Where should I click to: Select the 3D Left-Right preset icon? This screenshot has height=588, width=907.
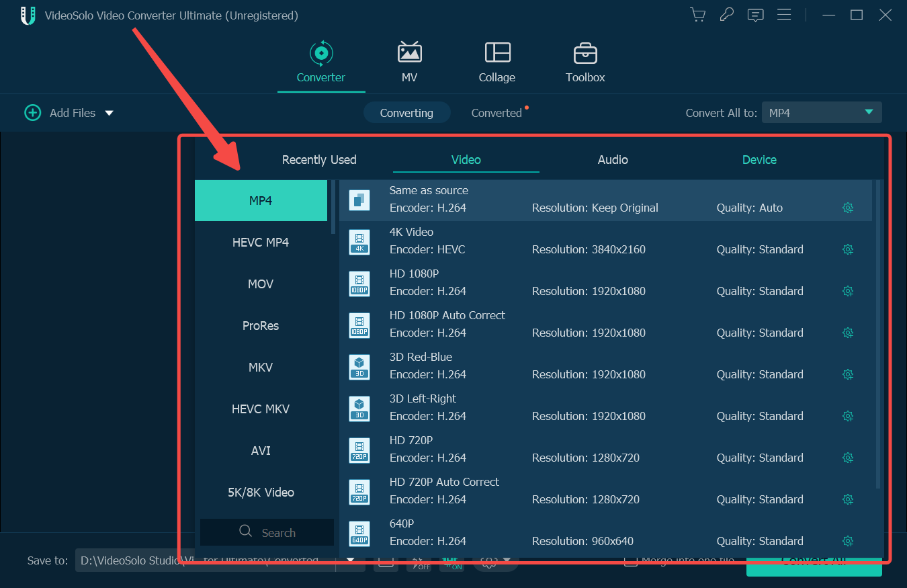click(359, 409)
